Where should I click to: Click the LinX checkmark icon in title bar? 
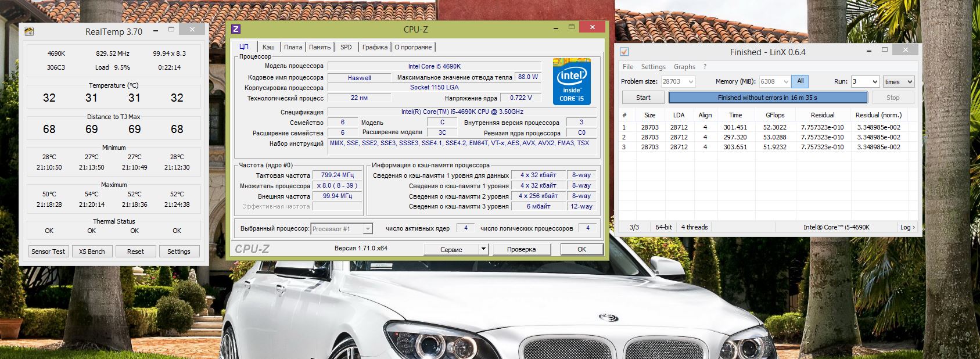click(624, 52)
